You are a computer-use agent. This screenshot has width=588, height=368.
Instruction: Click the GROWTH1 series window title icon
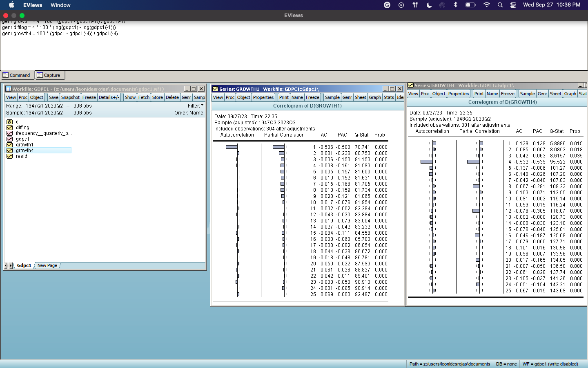point(215,89)
